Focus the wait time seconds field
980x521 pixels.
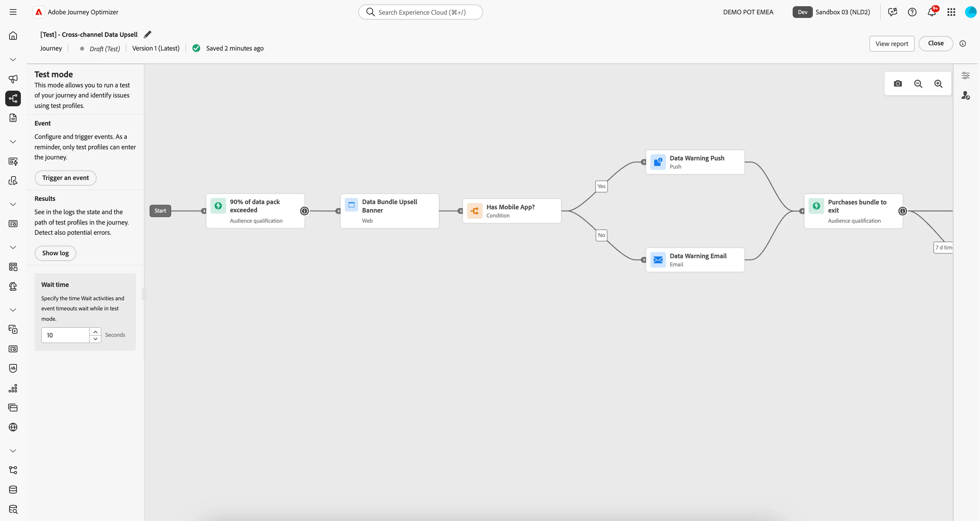[x=65, y=335]
